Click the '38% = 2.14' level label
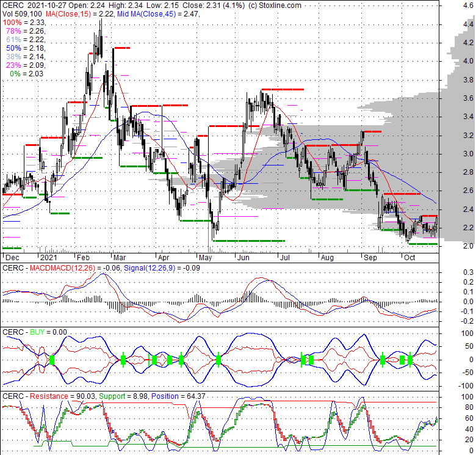 click(26, 57)
